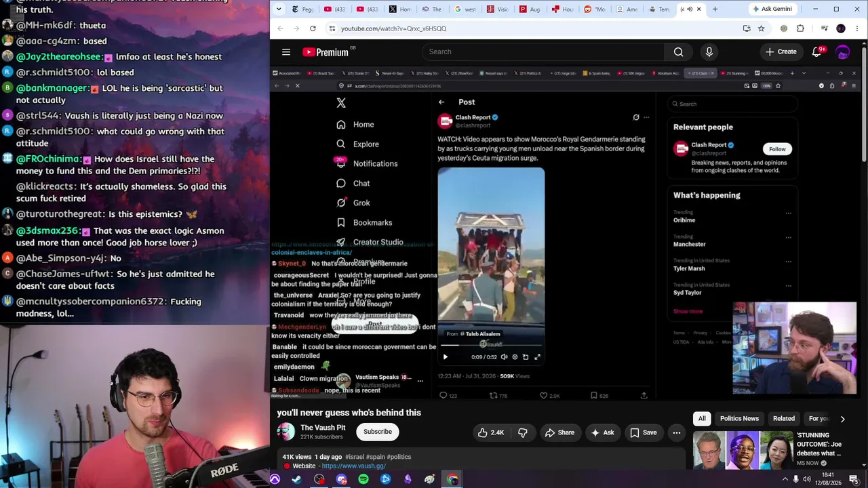Expand Chrome tab search dropdown
The width and height of the screenshot is (868, 488).
click(279, 9)
